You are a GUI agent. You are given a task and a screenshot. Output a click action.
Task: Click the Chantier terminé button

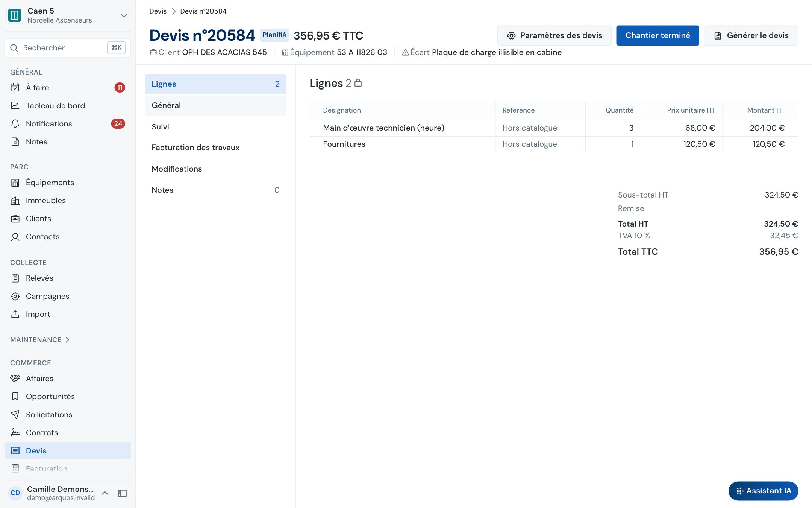click(x=657, y=35)
